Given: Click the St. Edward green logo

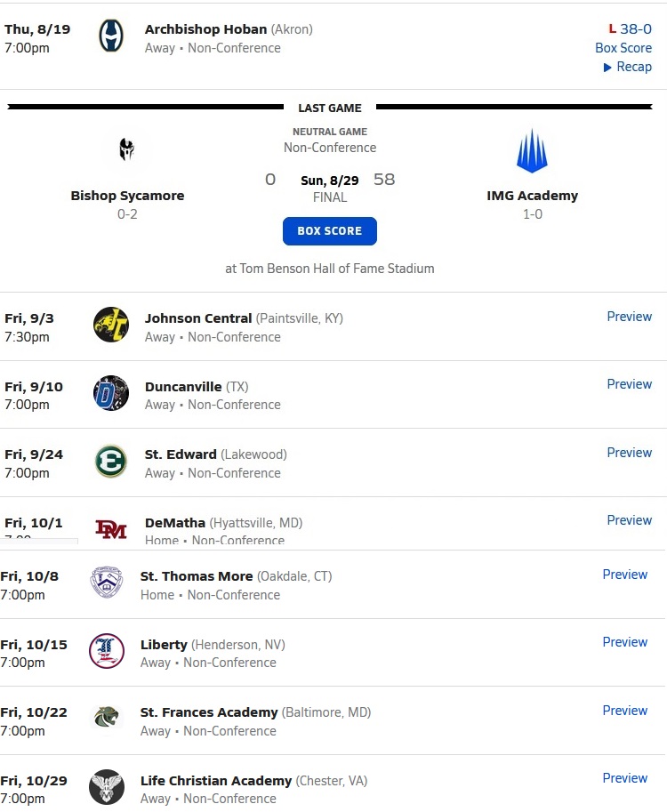Looking at the screenshot, I should coord(111,462).
